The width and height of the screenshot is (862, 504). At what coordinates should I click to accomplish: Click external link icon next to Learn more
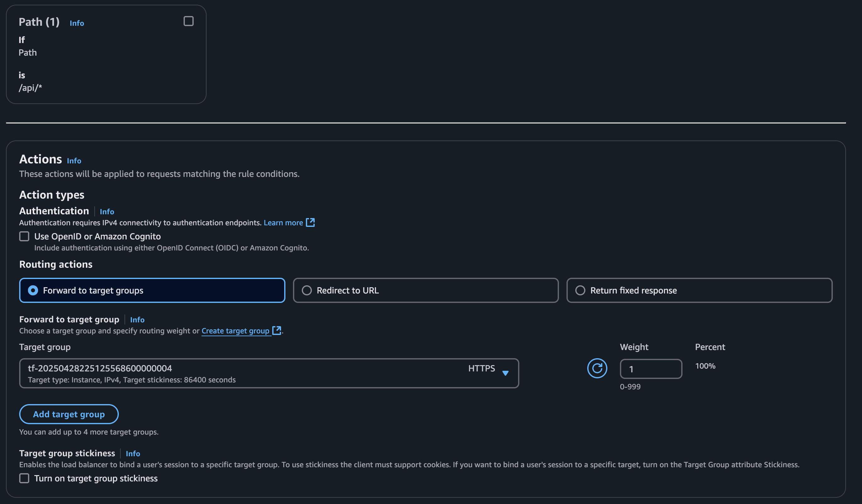(310, 222)
